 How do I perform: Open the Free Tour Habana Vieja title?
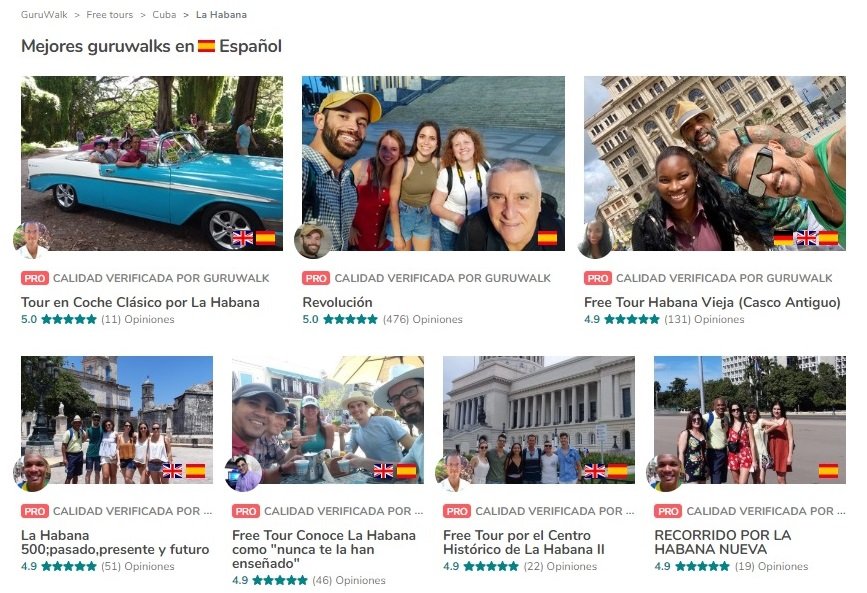tap(712, 302)
